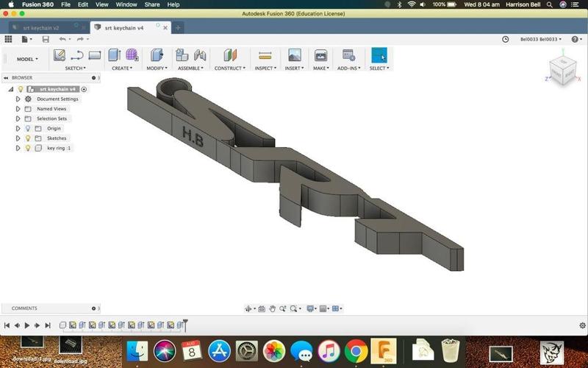Click the ViewCube to reorient
This screenshot has height=368, width=588.
click(562, 69)
